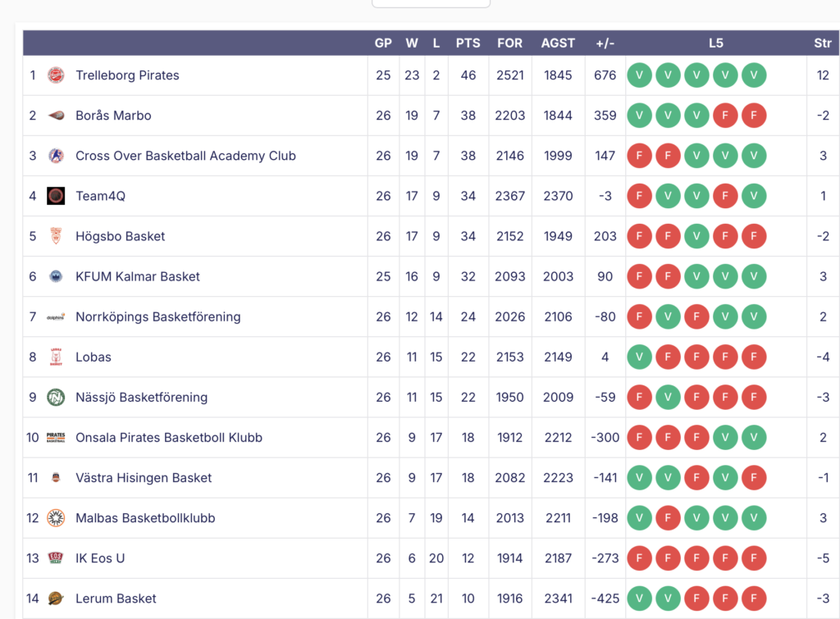Click the Malbas Basketbollklubb logo
This screenshot has width=840, height=619.
point(56,518)
